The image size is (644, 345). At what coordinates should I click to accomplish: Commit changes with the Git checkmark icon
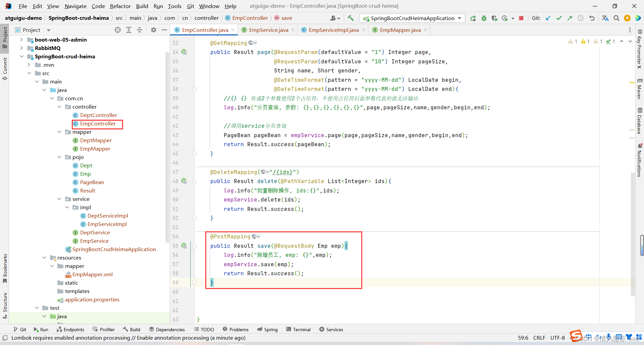click(559, 18)
